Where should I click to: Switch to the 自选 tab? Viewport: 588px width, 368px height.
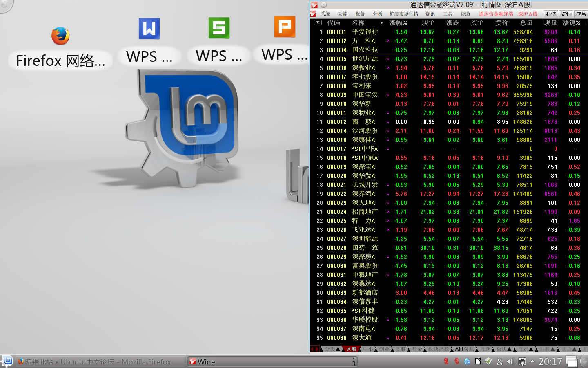(485, 349)
